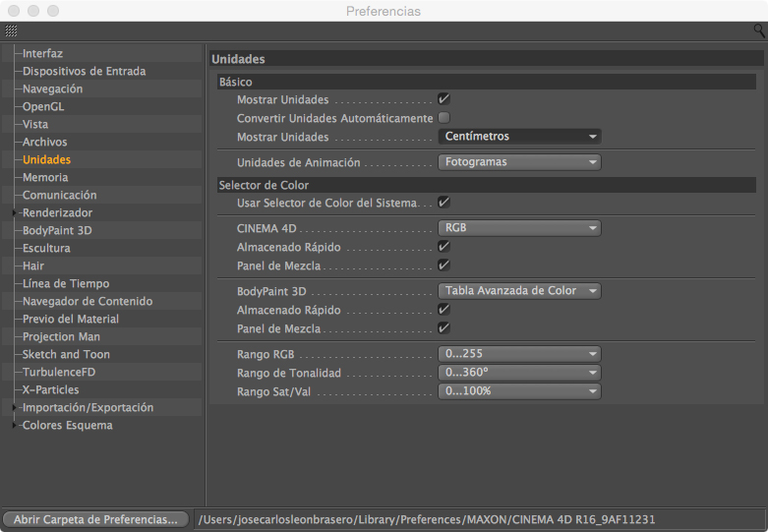Select Interfaz in the sidebar
This screenshot has height=532, width=768.
pos(42,53)
